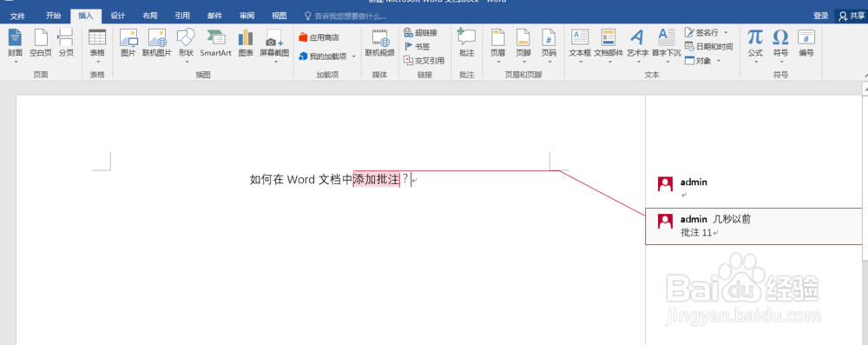Select the empty admin comment above
Viewport: 868px width, 345px height.
[x=754, y=188]
